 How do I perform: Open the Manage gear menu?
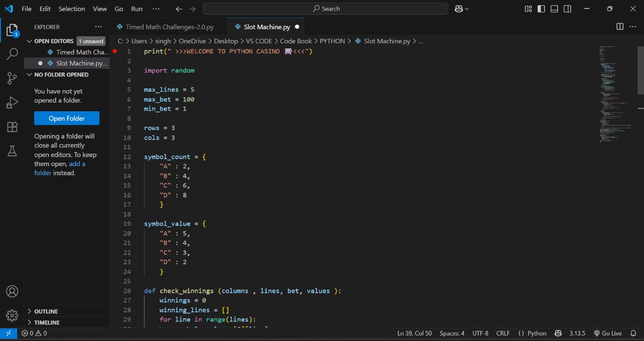(x=12, y=315)
